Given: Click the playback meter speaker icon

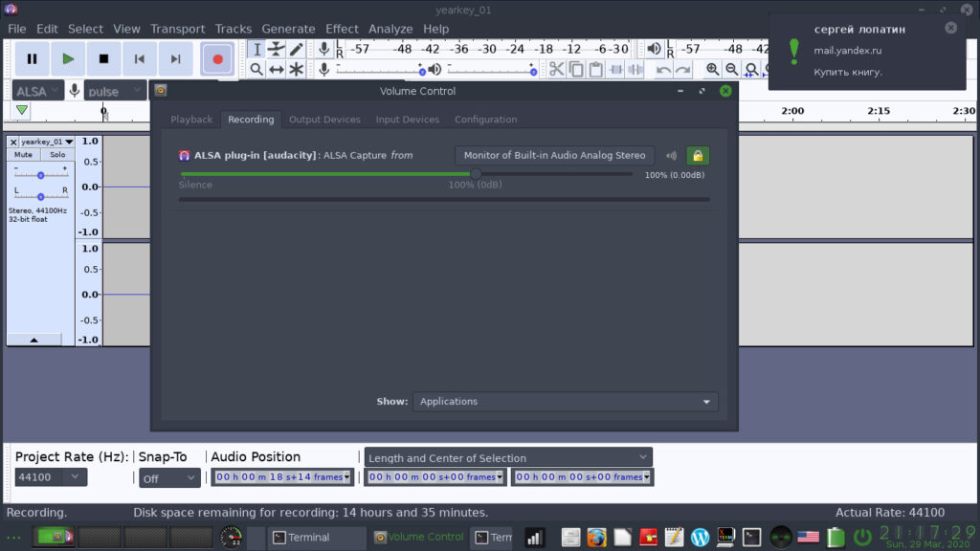Looking at the screenshot, I should click(654, 49).
